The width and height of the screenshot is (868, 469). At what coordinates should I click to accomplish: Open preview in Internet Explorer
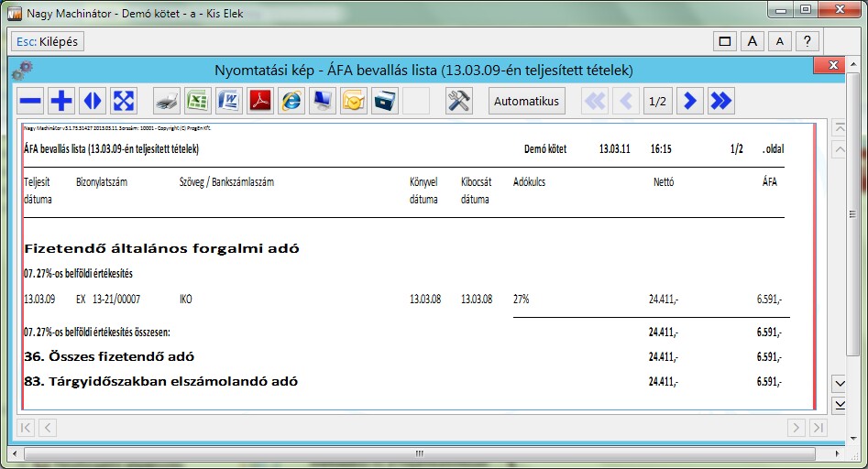point(291,101)
